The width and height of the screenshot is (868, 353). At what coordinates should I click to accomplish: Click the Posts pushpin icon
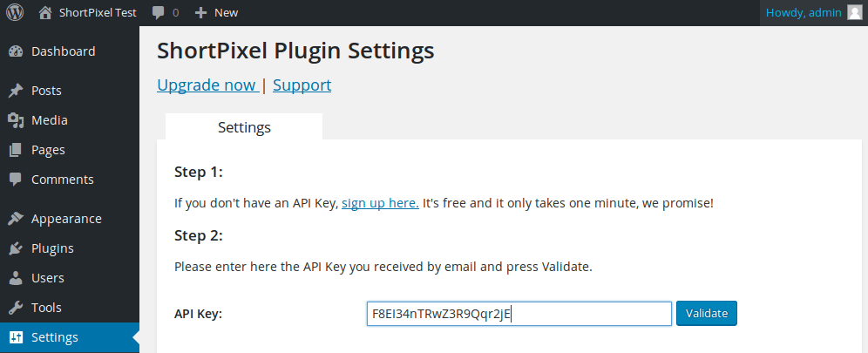point(16,91)
